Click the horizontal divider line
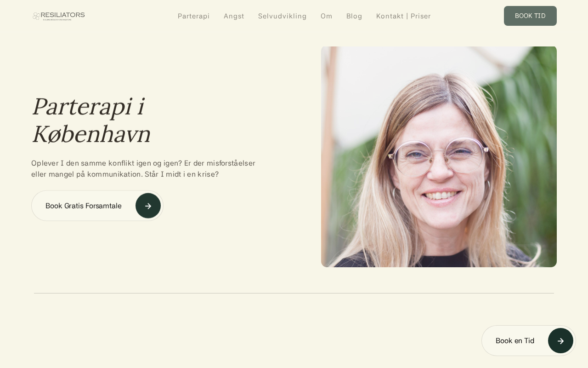 294,293
